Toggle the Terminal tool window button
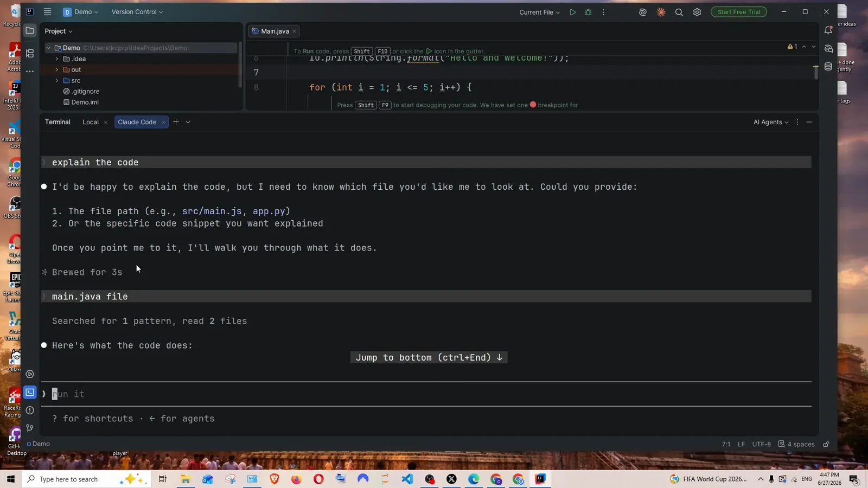The width and height of the screenshot is (868, 488). pyautogui.click(x=30, y=392)
